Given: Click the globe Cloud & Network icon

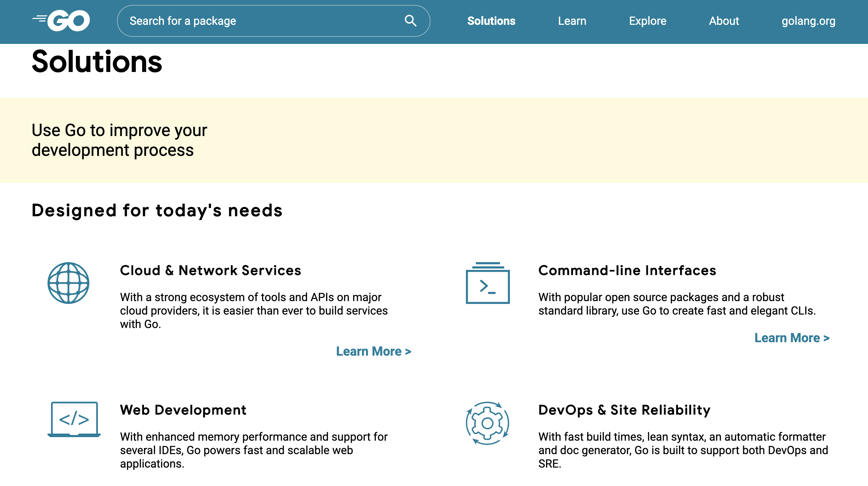Looking at the screenshot, I should (68, 283).
